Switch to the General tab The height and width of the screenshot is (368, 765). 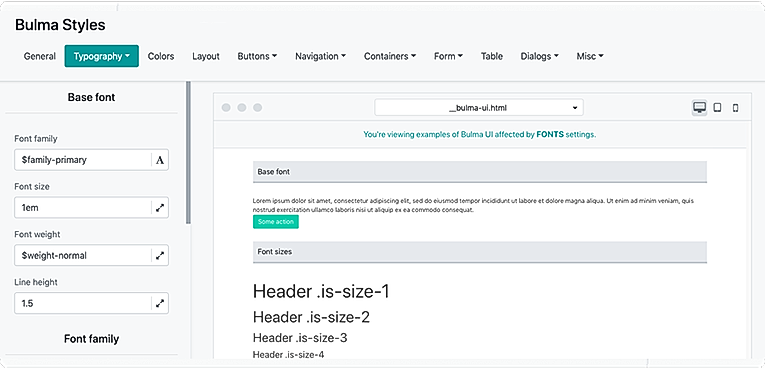pyautogui.click(x=40, y=56)
